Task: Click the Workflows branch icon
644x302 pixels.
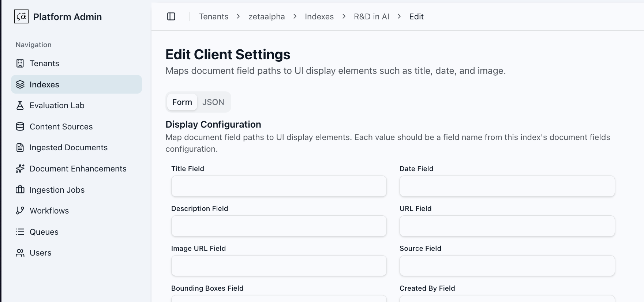Action: (x=20, y=211)
